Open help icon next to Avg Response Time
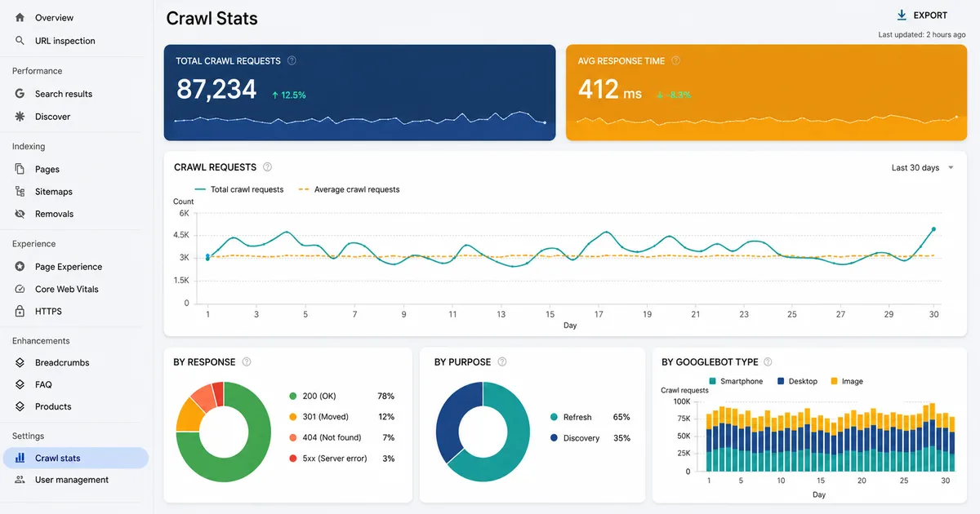Image resolution: width=980 pixels, height=514 pixels. click(675, 60)
